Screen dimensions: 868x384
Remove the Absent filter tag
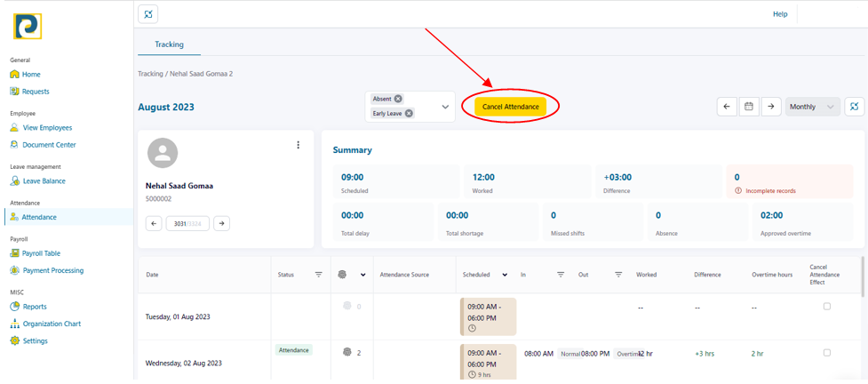click(398, 99)
